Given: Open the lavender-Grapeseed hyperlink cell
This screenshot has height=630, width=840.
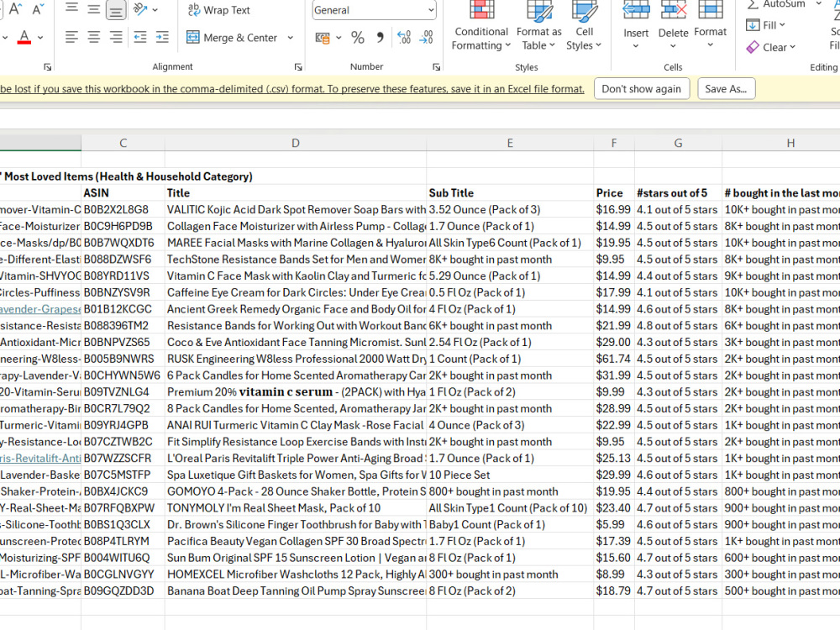Looking at the screenshot, I should pos(40,309).
